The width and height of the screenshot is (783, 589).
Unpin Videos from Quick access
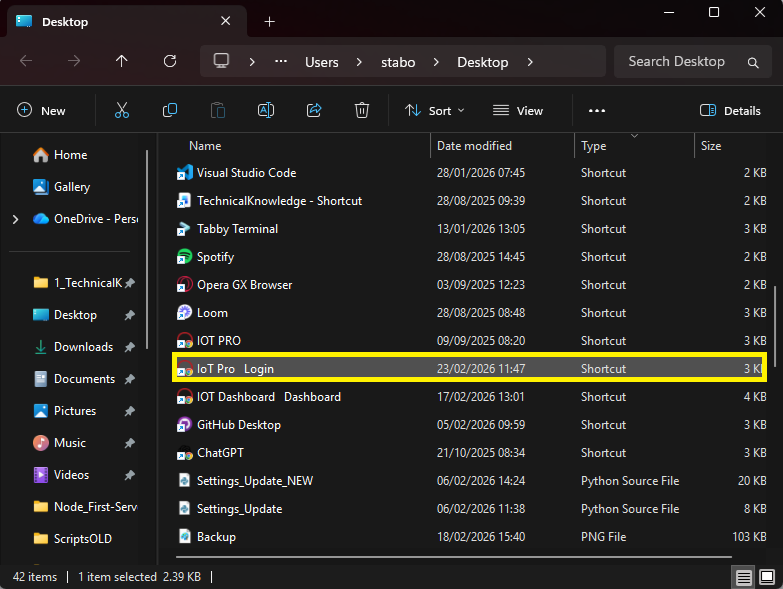click(130, 475)
